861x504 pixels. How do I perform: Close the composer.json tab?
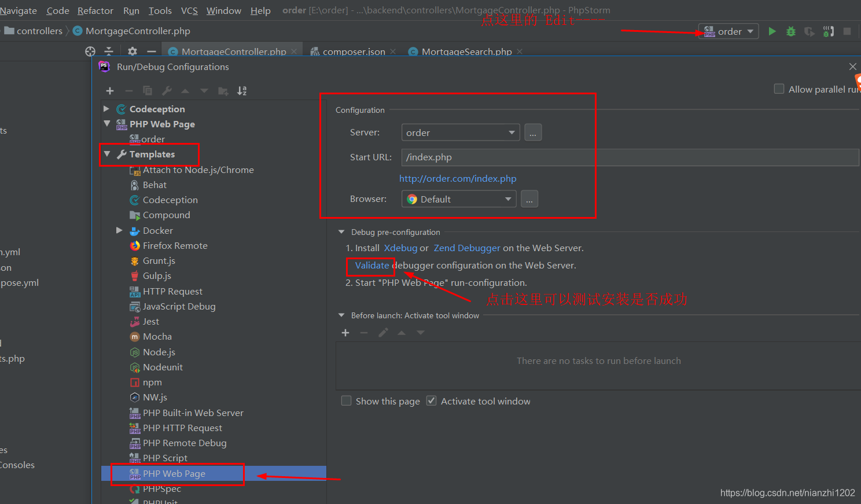click(x=393, y=51)
